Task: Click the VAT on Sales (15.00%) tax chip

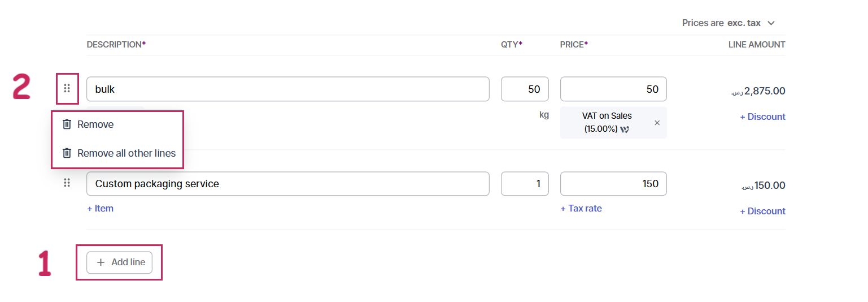Action: tap(607, 122)
